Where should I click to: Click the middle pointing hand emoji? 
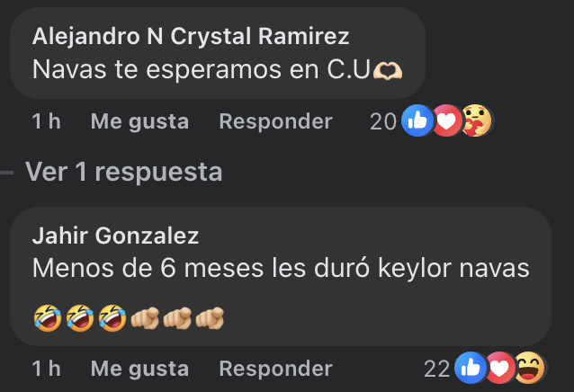[177, 318]
